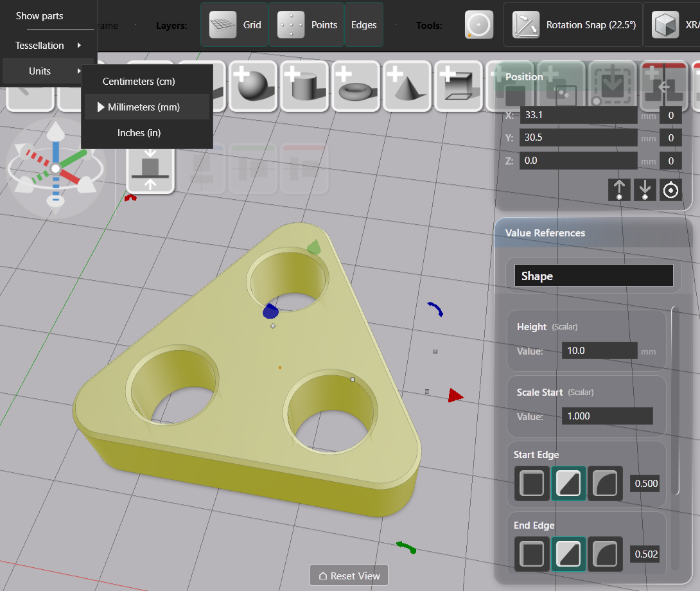Screen dimensions: 700x591
Task: Open the Units submenu
Action: pos(48,71)
